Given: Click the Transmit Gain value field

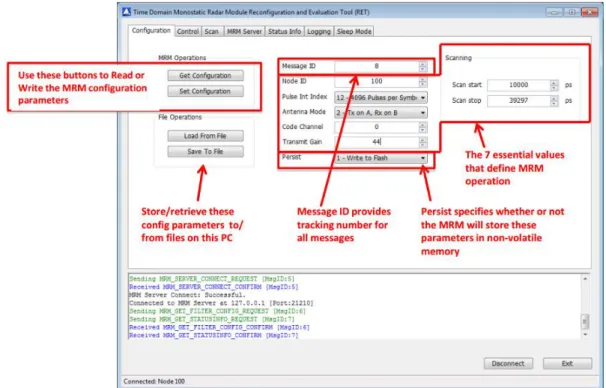Looking at the screenshot, I should click(376, 142).
